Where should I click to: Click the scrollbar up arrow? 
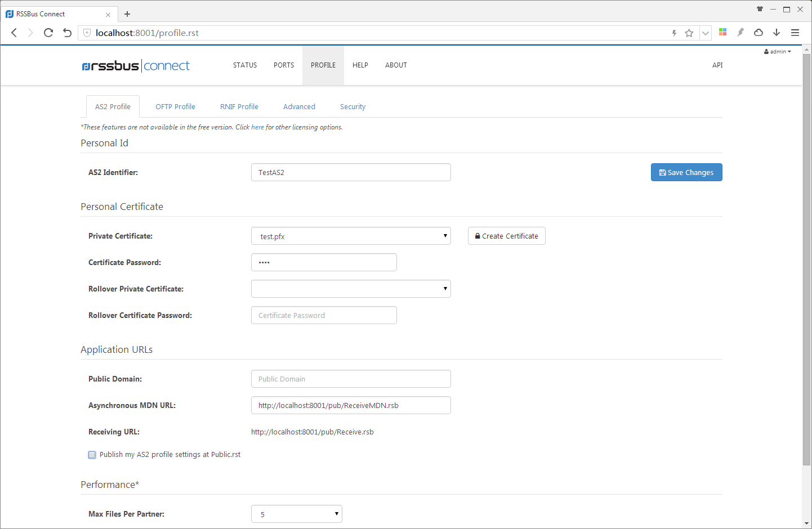pos(806,50)
